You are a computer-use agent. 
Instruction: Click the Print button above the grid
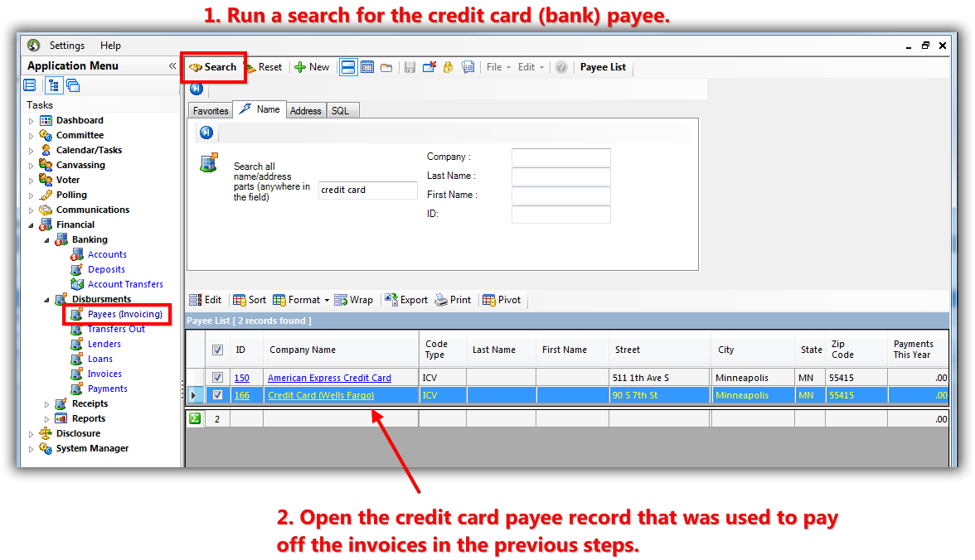[x=453, y=300]
